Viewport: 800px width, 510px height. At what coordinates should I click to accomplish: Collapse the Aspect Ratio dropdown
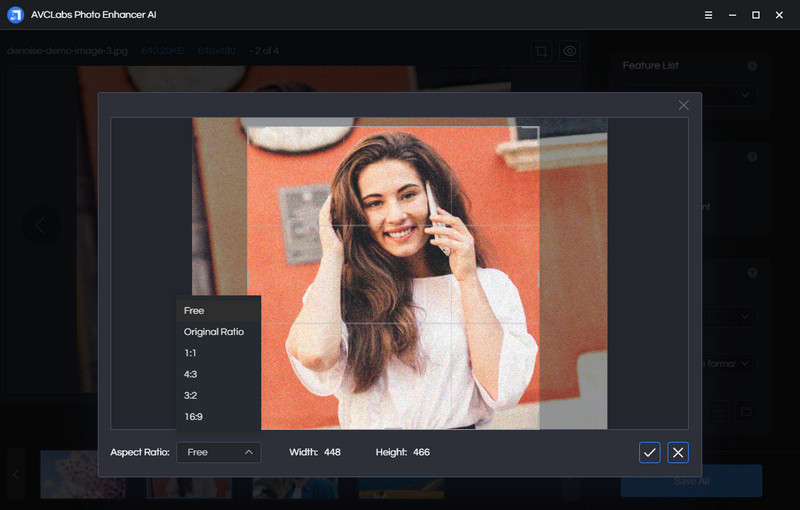click(x=218, y=452)
